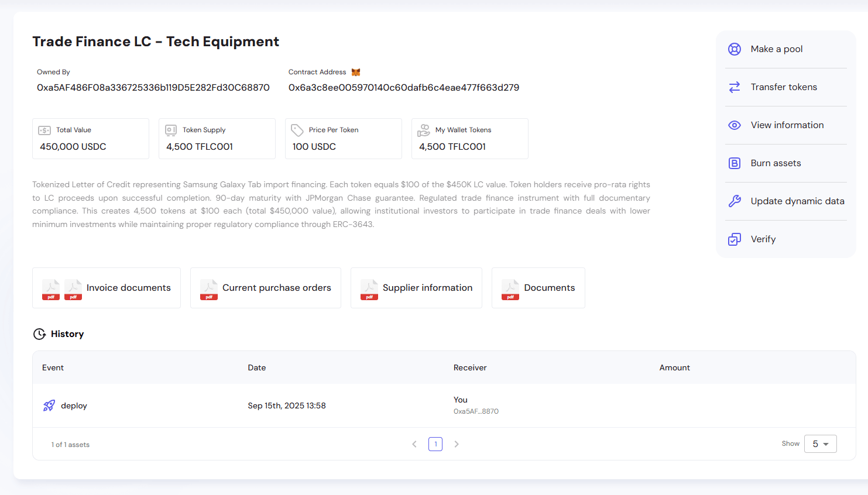868x495 pixels.
Task: Select page 1 in pagination
Action: 435,444
